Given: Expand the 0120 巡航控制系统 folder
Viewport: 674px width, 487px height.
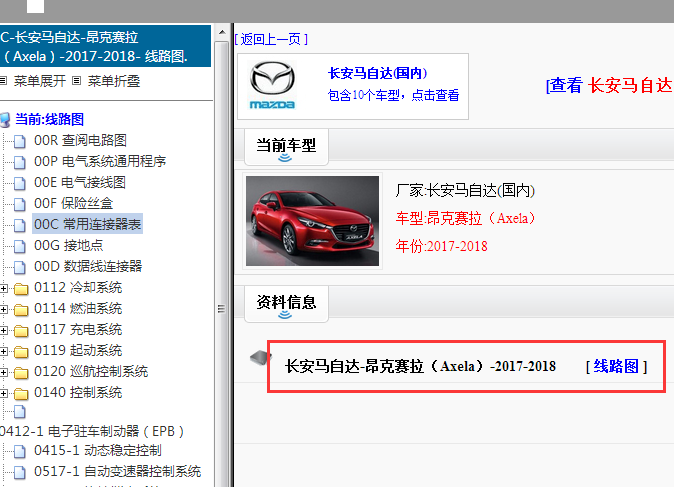Looking at the screenshot, I should 3,372.
